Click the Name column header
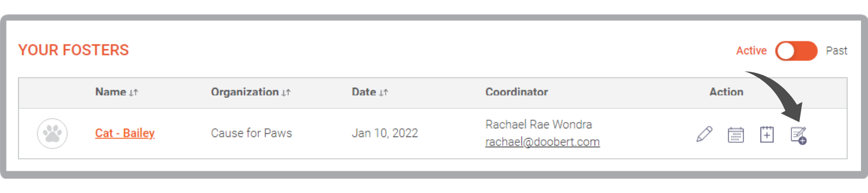This screenshot has height=193, width=868. (x=110, y=92)
